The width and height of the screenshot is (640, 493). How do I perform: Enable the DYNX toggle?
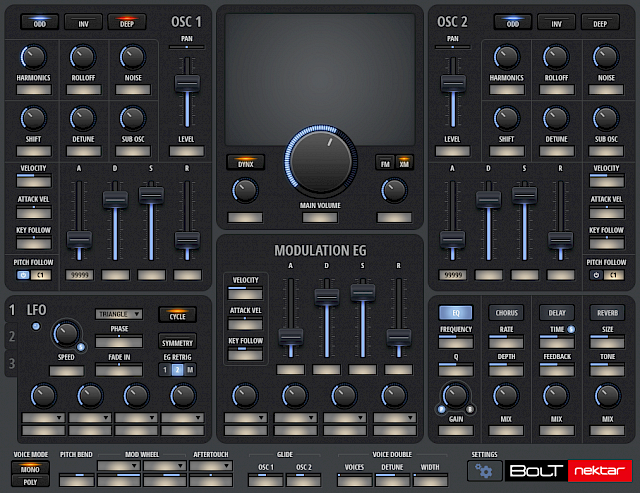pos(244,163)
